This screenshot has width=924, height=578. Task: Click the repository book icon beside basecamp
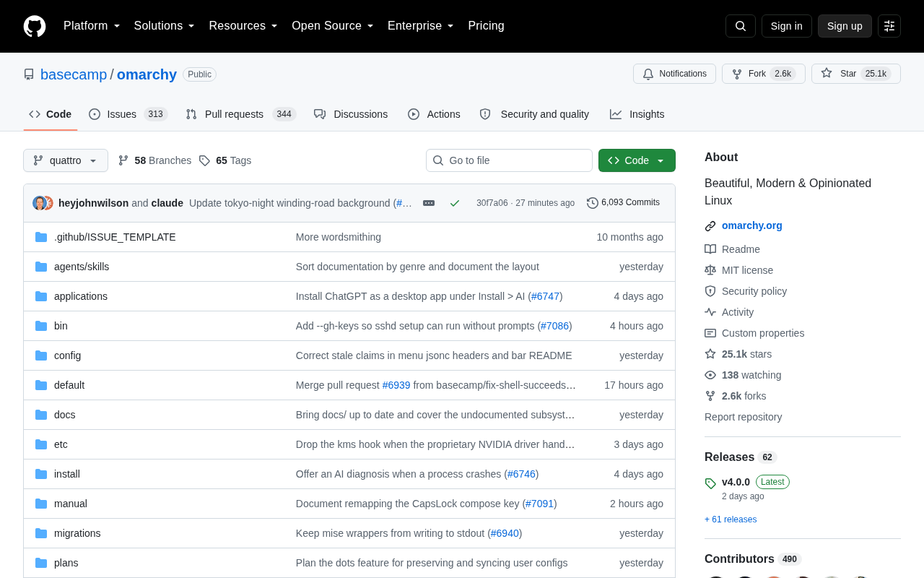[x=29, y=74]
